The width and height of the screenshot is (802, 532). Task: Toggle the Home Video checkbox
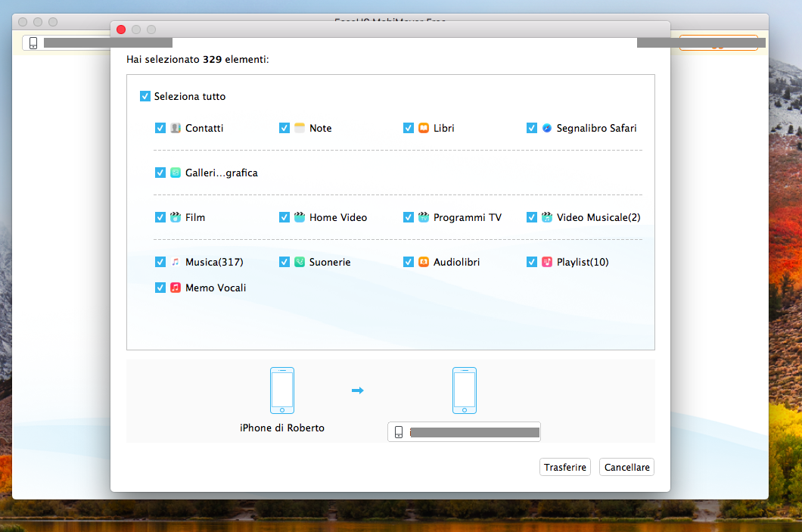click(x=284, y=217)
